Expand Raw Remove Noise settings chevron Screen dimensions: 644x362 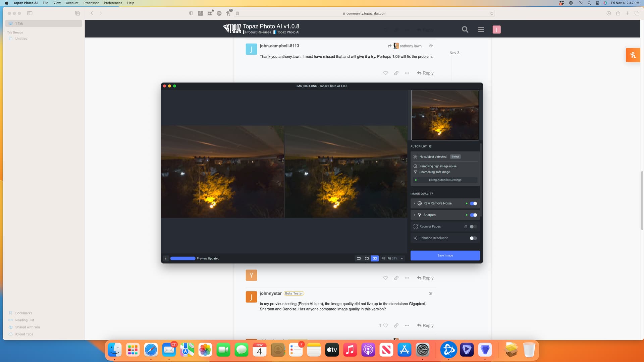pos(414,203)
